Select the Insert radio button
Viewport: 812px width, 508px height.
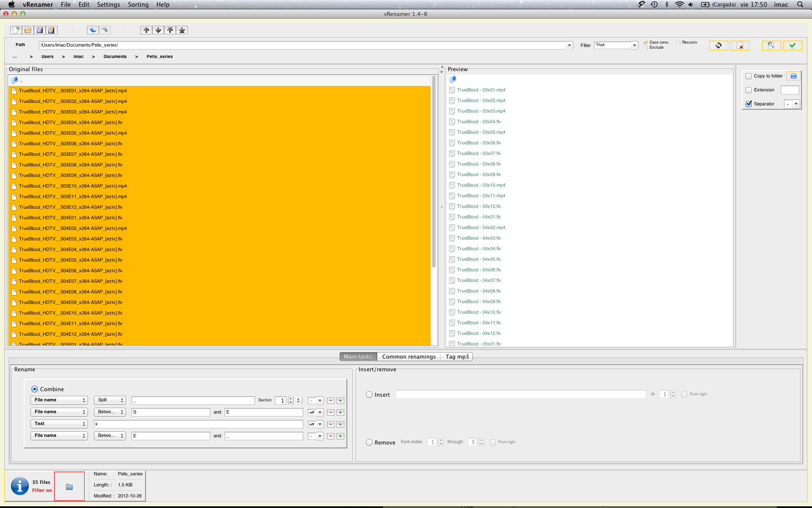(x=369, y=395)
